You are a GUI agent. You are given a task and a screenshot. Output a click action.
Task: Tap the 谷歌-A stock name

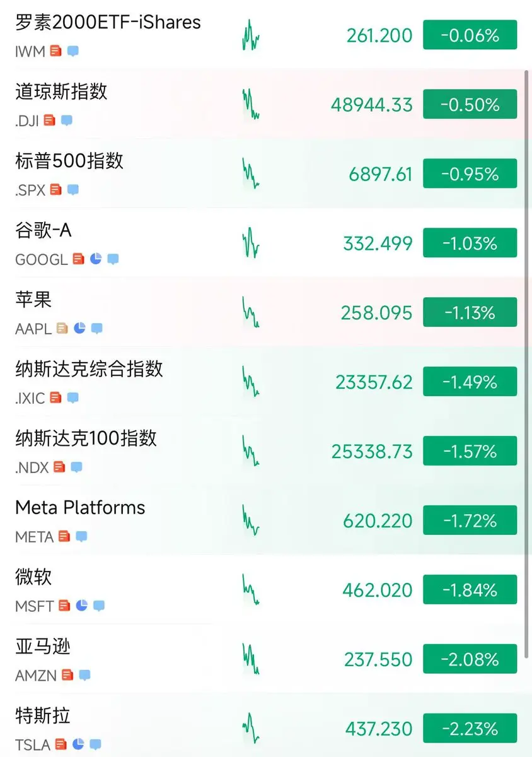click(43, 230)
